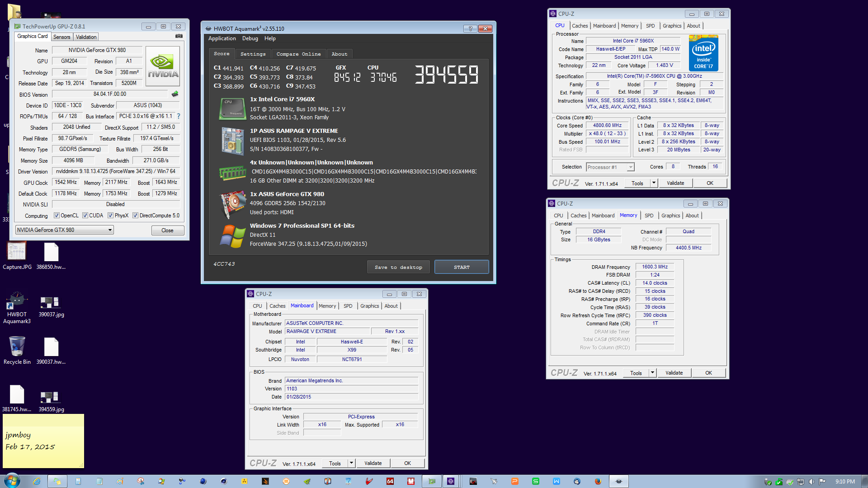
Task: Click the red 64 taskbar icon
Action: pos(390,481)
